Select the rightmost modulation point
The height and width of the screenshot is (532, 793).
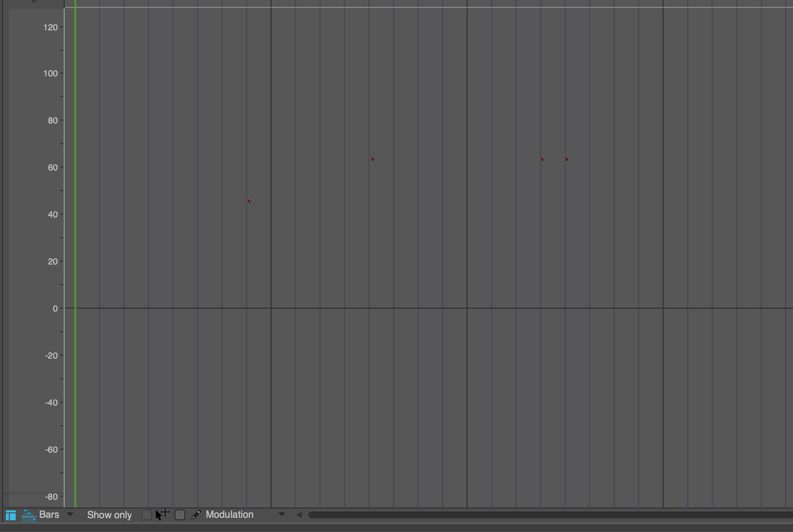pos(567,159)
